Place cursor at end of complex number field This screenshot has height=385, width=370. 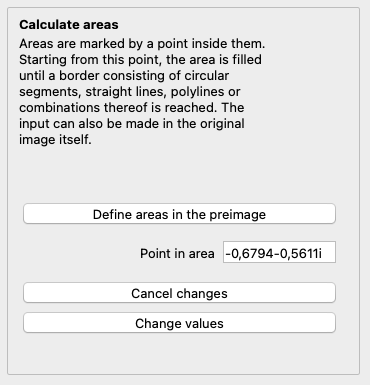323,253
